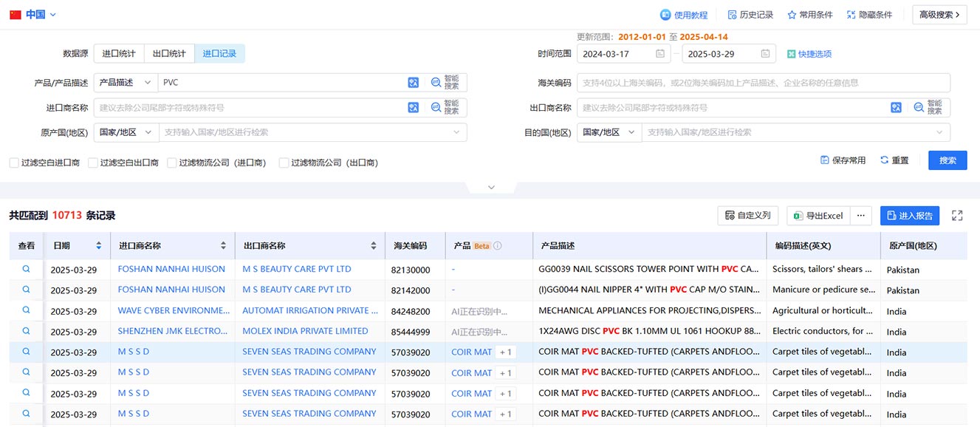The width and height of the screenshot is (980, 427).
Task: Open the 产品描述 field type dropdown
Action: tap(126, 83)
